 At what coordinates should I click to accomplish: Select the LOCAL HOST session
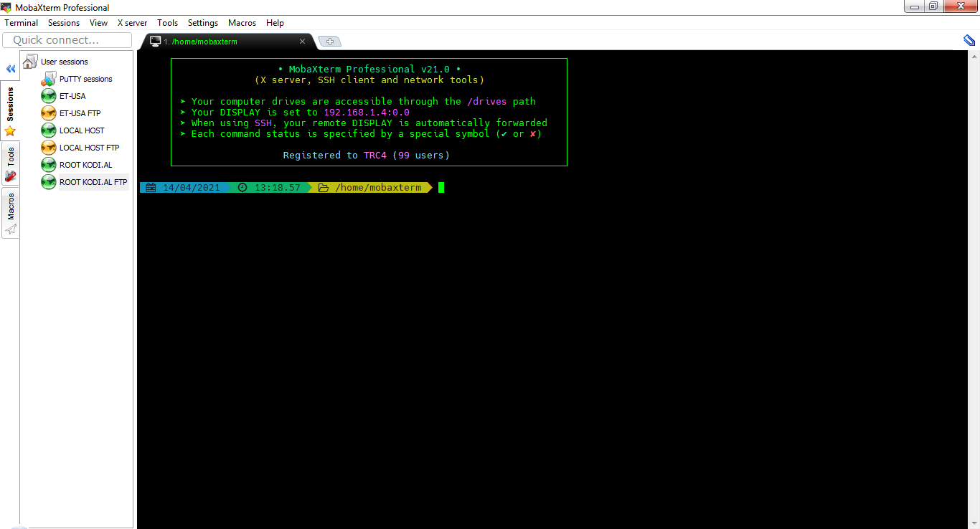pyautogui.click(x=82, y=130)
